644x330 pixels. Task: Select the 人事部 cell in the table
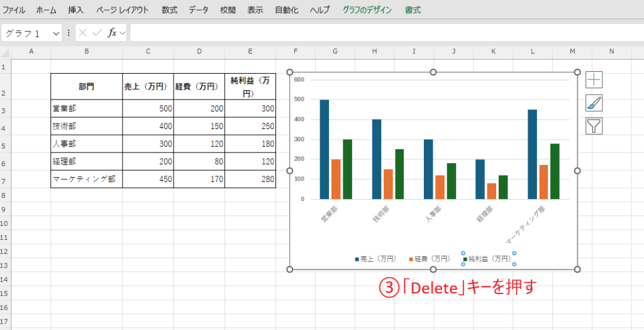tap(86, 144)
